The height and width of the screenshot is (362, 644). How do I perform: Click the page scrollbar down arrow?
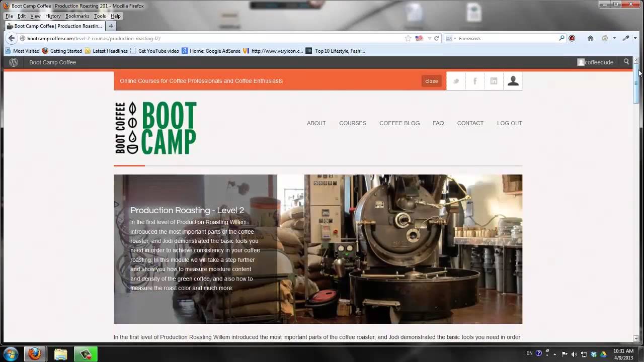coord(636,338)
